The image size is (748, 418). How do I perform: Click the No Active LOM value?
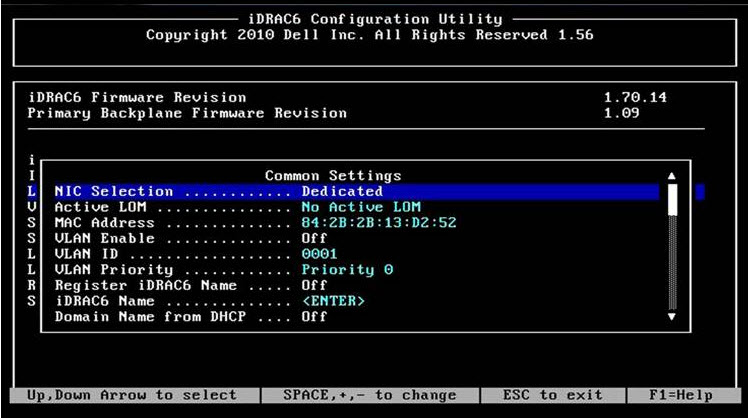(x=361, y=207)
